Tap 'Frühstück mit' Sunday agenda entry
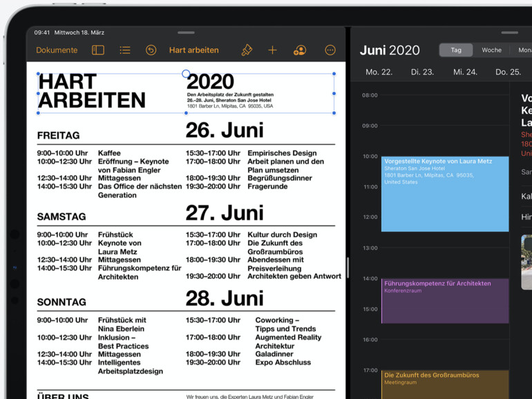 point(122,320)
